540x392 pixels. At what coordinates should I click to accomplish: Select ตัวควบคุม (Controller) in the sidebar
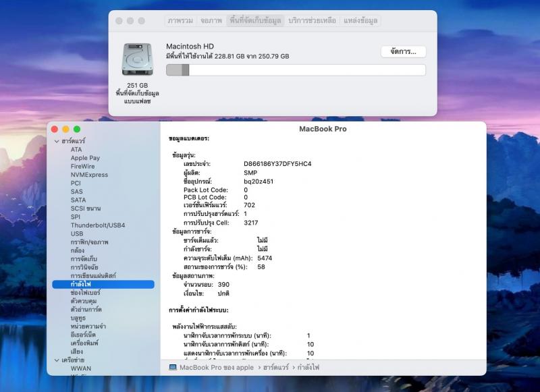(84, 301)
